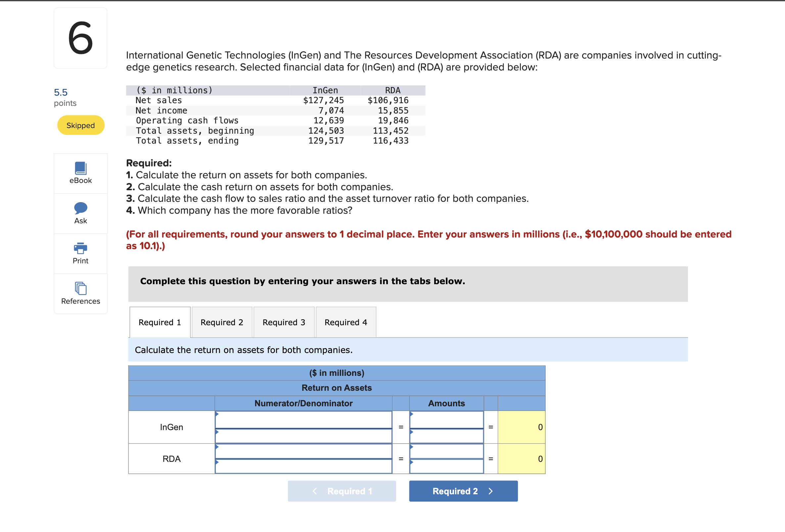Open the References documents icon

pos(80,288)
